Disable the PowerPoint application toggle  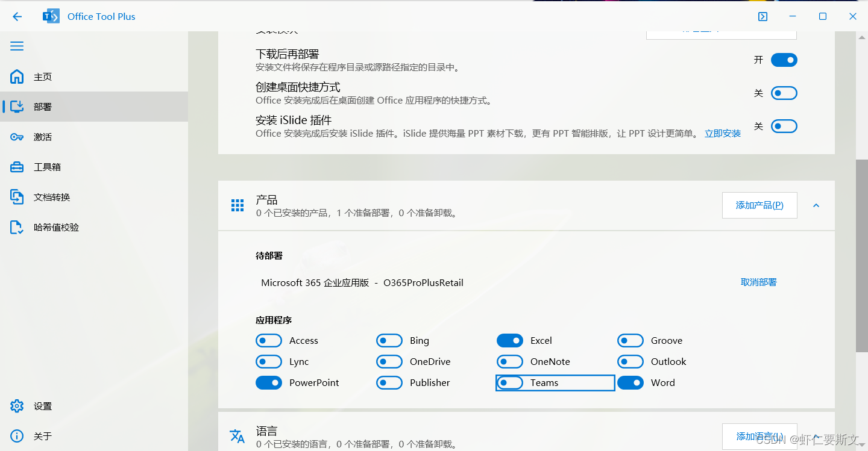tap(269, 383)
